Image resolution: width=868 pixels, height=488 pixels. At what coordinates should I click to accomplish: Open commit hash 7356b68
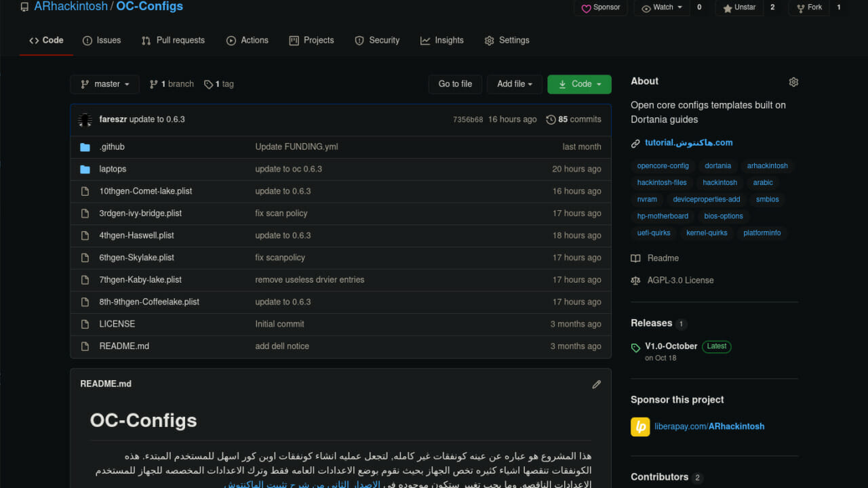pyautogui.click(x=468, y=119)
